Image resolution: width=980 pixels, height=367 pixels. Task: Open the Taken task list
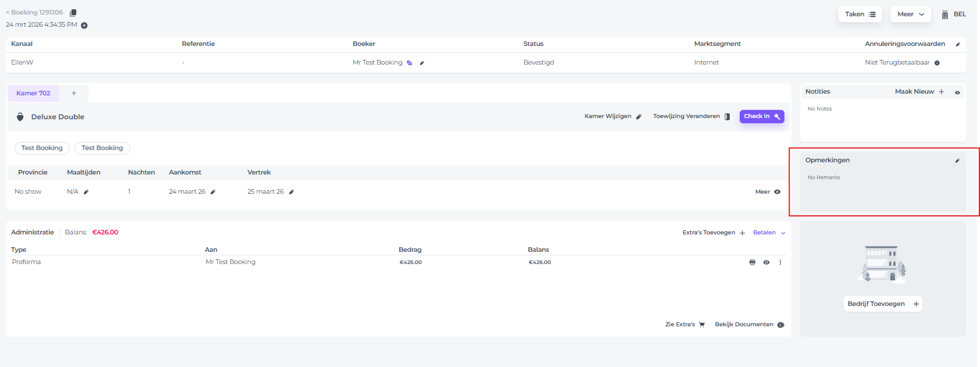click(x=860, y=15)
